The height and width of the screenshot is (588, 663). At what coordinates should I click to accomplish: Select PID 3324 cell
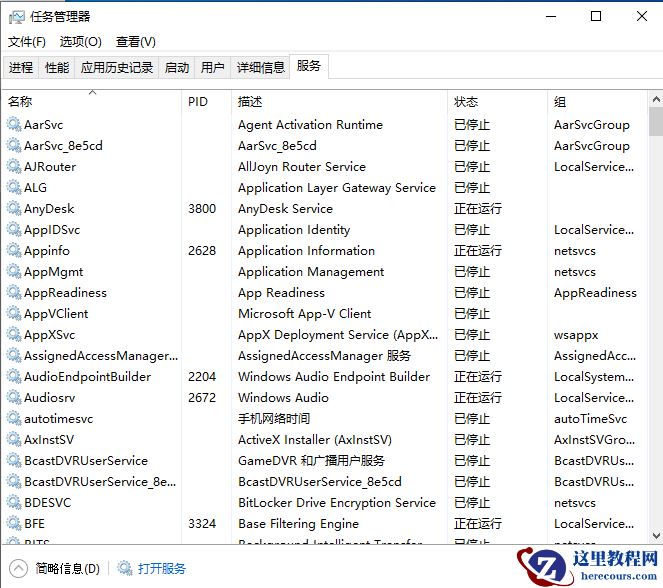click(202, 524)
